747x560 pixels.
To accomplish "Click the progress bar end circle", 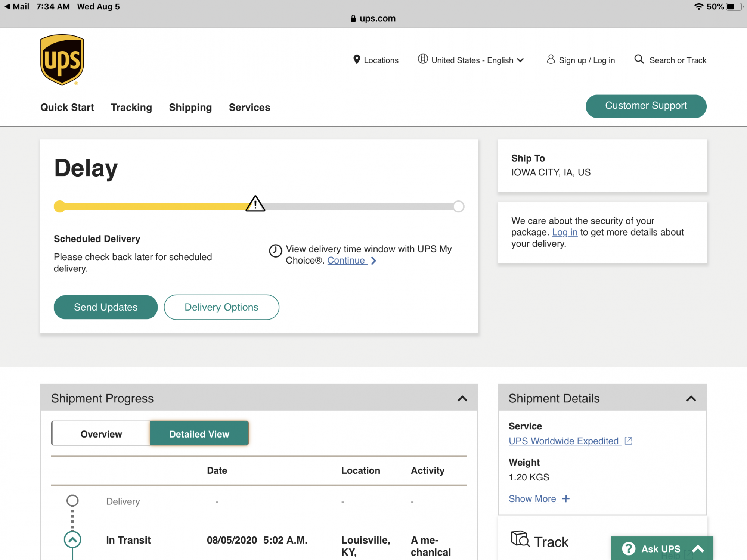I will tap(459, 206).
